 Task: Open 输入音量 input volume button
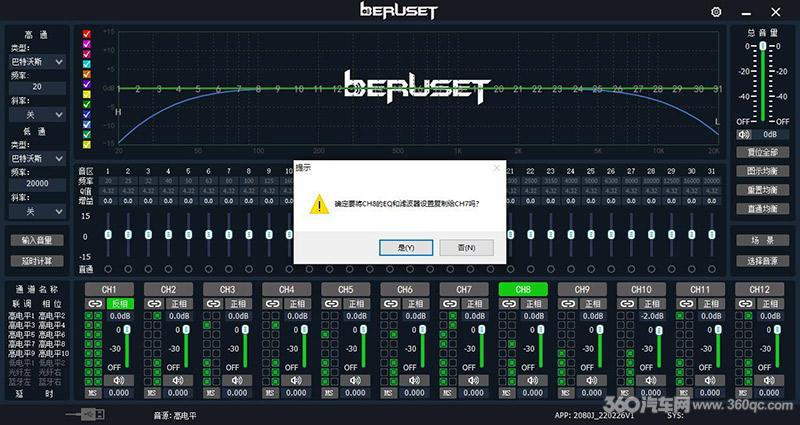point(37,240)
